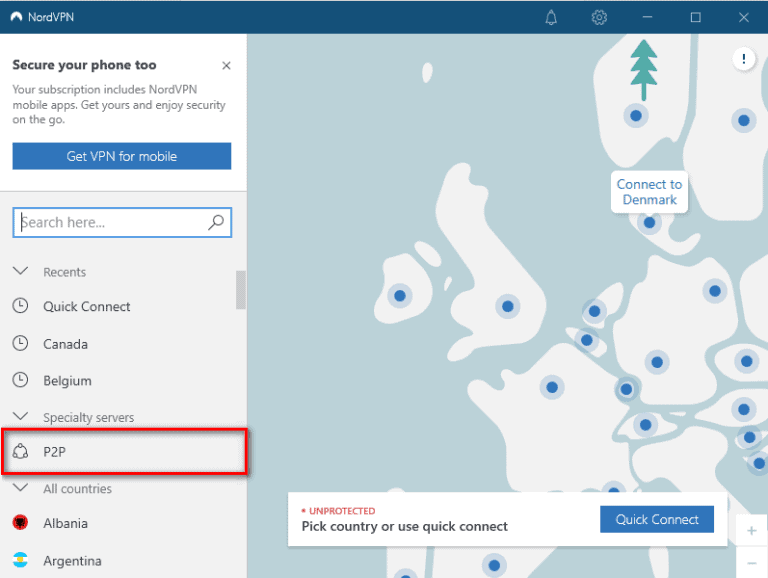Dismiss the 'Secure your phone too' banner
Screen dimensions: 768x578
226,66
